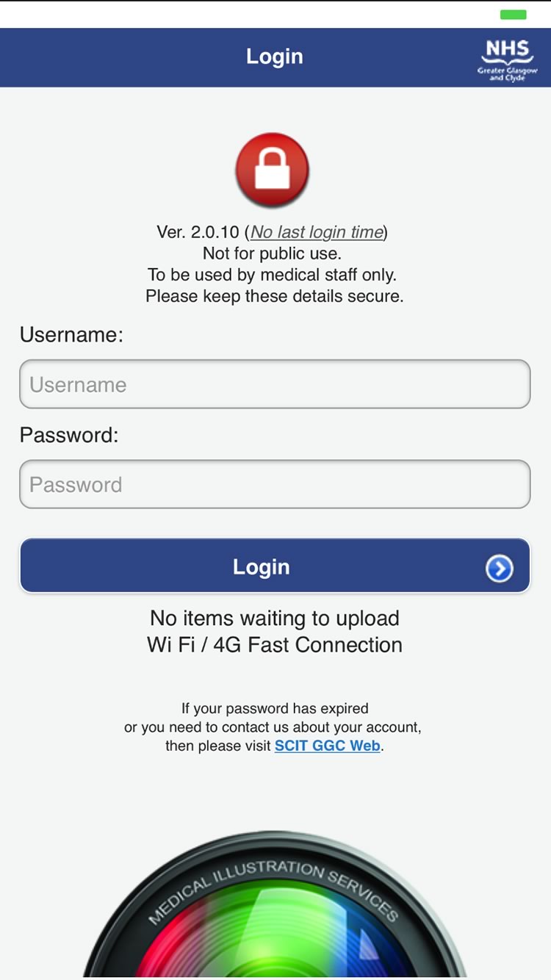The width and height of the screenshot is (551, 980).
Task: Tap the green battery indicator
Action: (513, 15)
